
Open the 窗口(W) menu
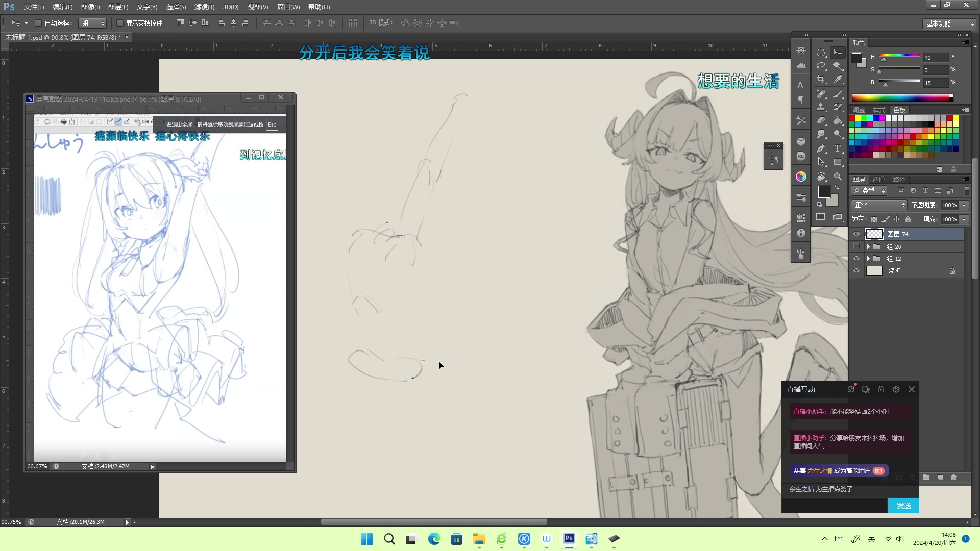289,7
